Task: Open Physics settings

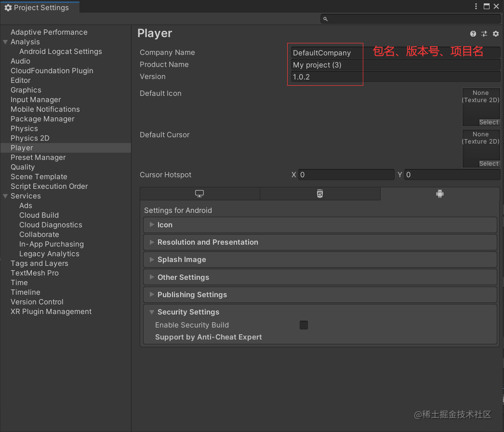Action: click(24, 129)
